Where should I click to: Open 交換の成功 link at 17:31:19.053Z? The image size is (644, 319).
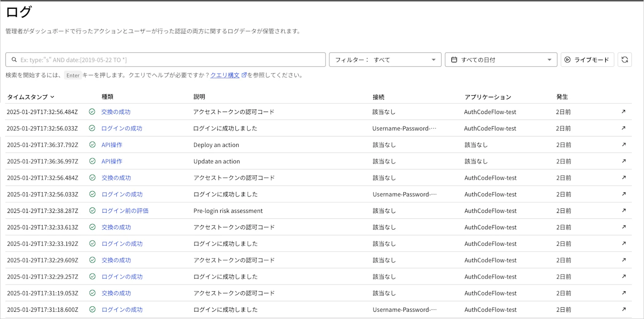116,293
